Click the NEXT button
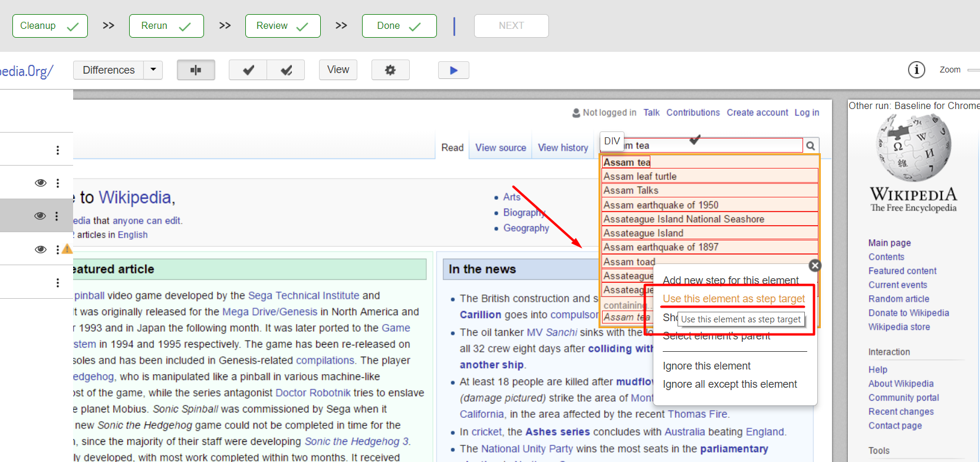Viewport: 980px width, 462px height. click(511, 26)
